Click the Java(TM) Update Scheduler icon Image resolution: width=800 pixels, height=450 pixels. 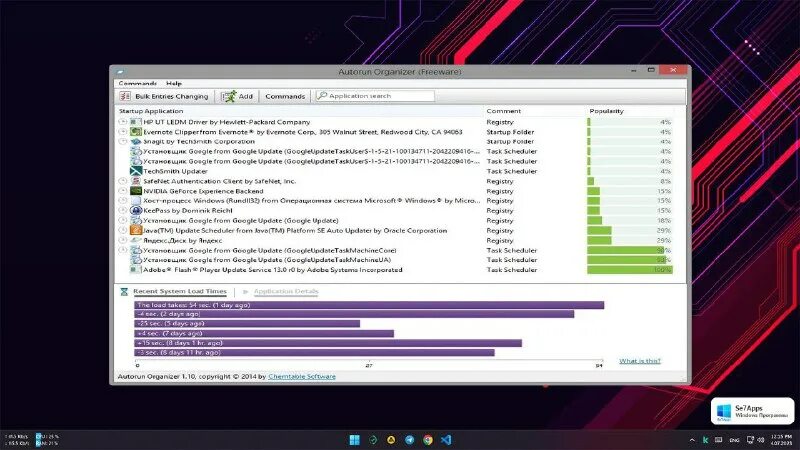(x=135, y=231)
